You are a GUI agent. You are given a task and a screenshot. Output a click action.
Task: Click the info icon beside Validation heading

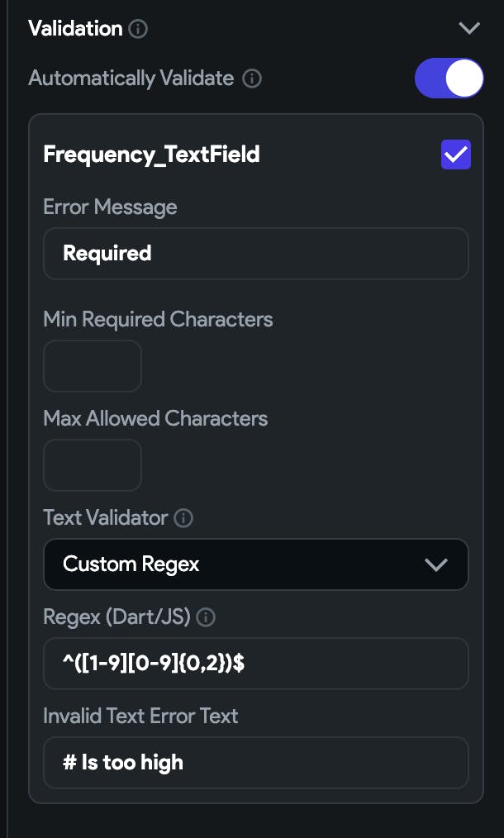139,28
